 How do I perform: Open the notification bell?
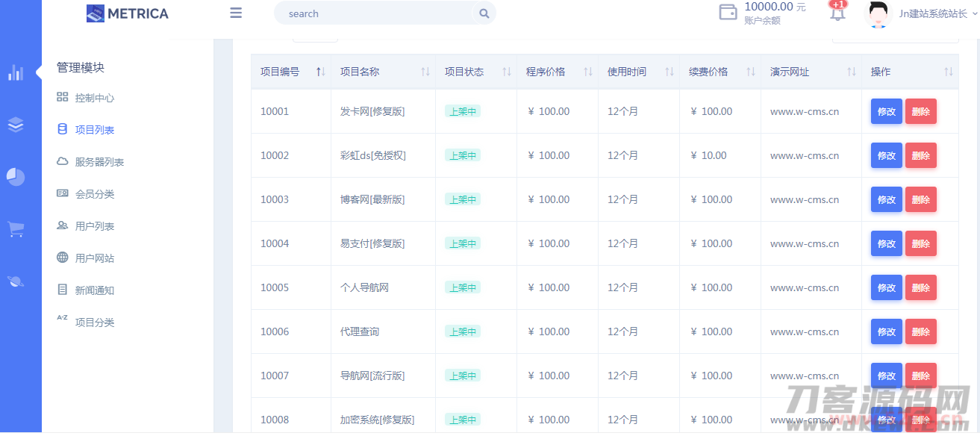pyautogui.click(x=837, y=13)
